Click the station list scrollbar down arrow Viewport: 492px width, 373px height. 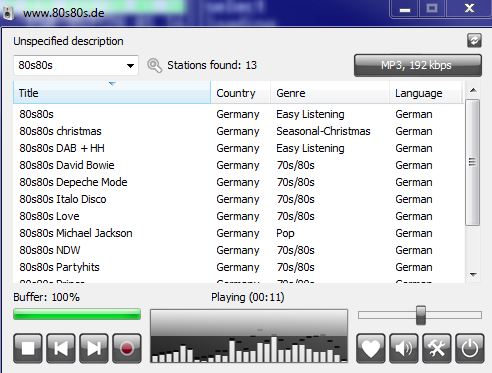click(x=473, y=275)
